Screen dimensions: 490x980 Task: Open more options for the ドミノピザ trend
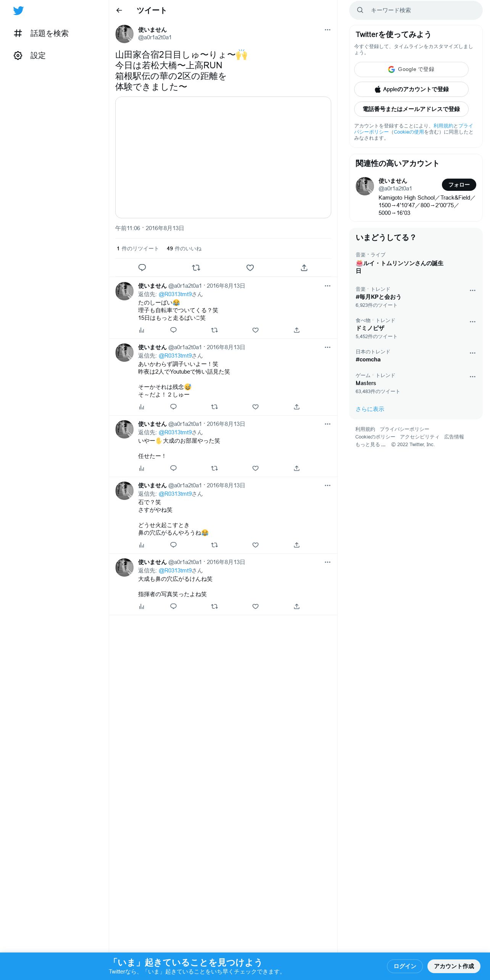pyautogui.click(x=472, y=322)
